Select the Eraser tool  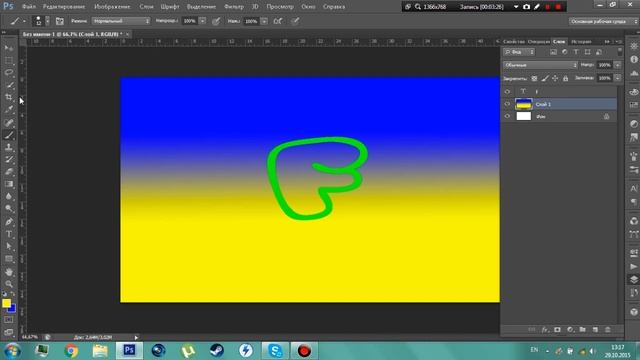coord(9,172)
